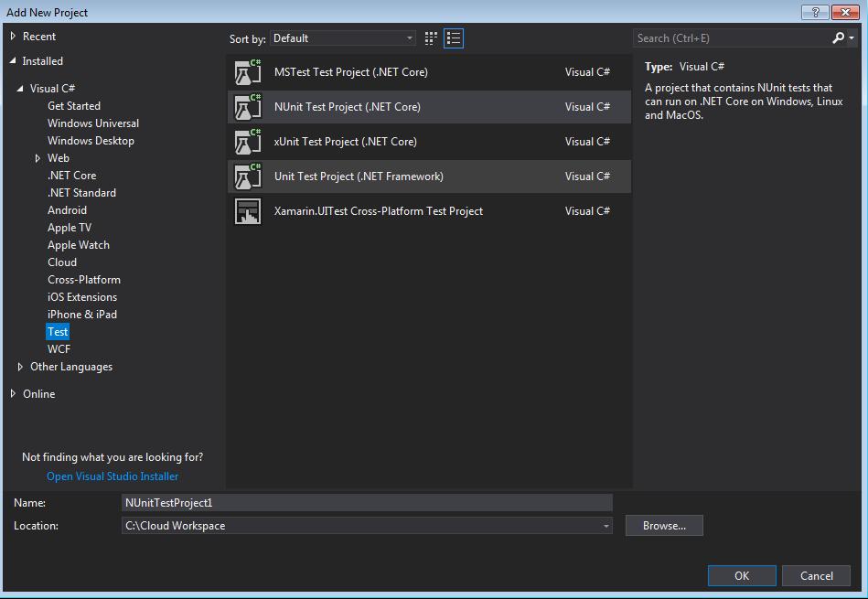Open Visual Studio Installer link
Viewport: 868px width, 599px height.
tap(112, 476)
